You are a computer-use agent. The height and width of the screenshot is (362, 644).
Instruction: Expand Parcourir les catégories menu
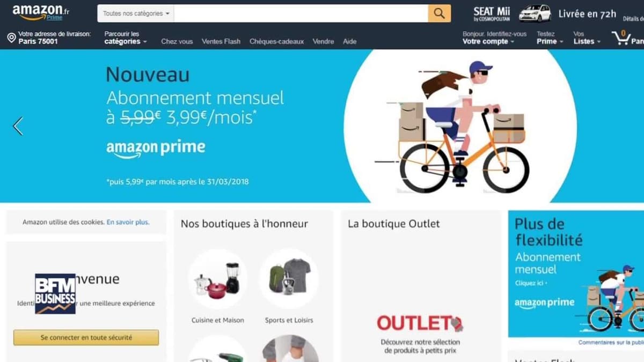click(x=125, y=38)
